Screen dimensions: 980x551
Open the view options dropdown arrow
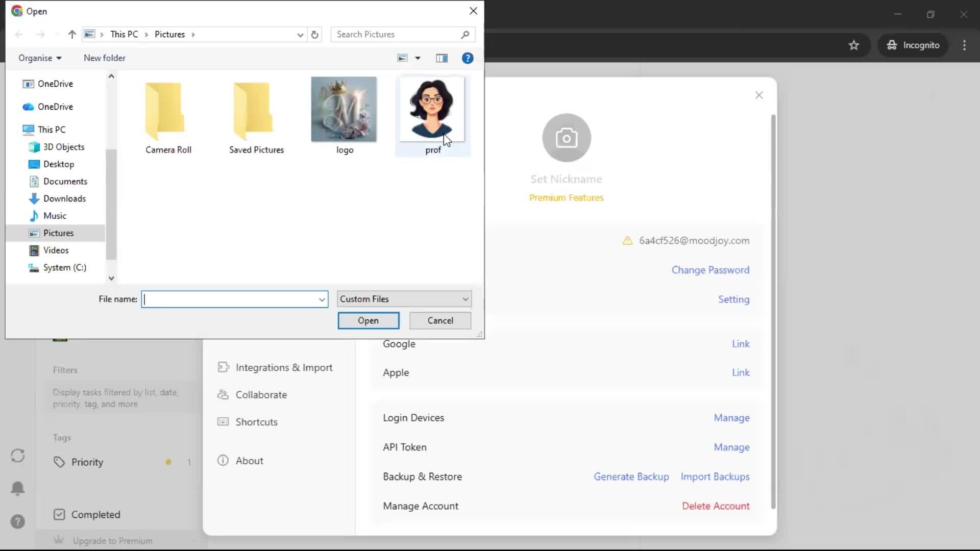click(x=418, y=58)
